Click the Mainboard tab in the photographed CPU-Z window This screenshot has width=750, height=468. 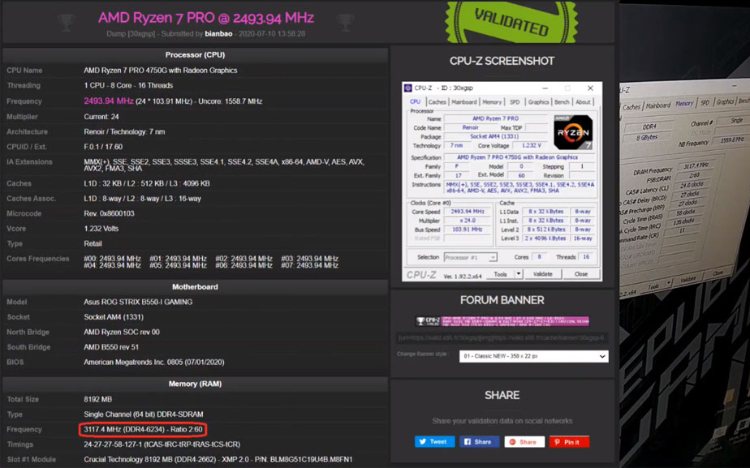coord(658,105)
